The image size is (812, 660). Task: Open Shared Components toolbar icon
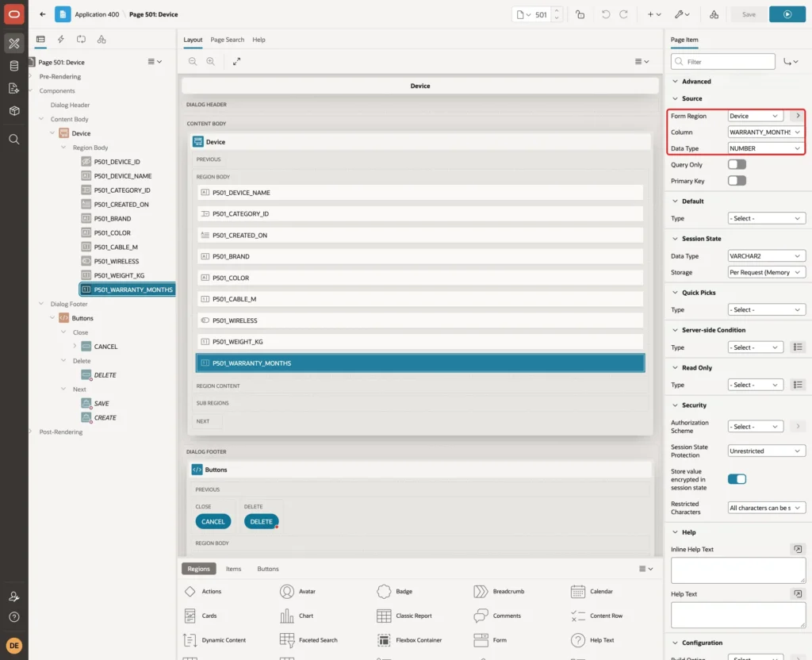[x=714, y=14]
